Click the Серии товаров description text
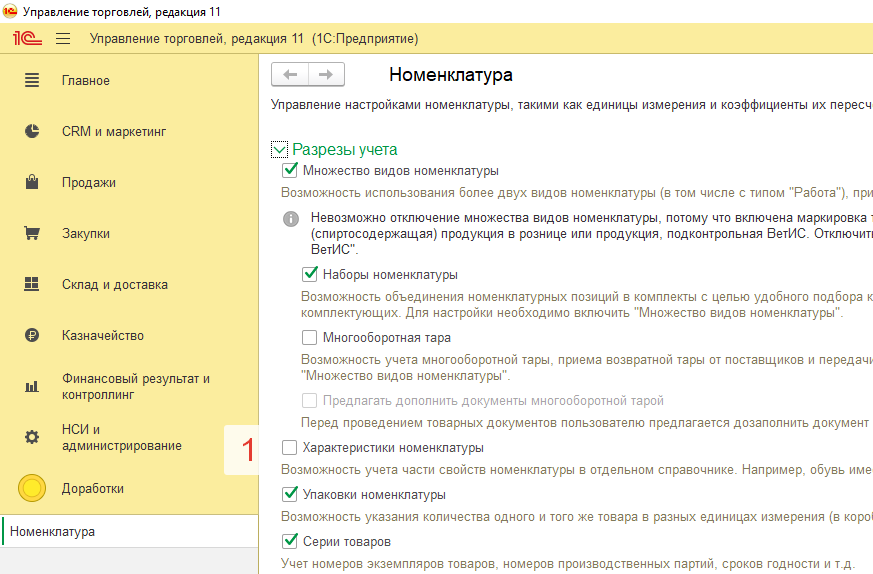Screen dimensions: 873x574 click(x=568, y=564)
